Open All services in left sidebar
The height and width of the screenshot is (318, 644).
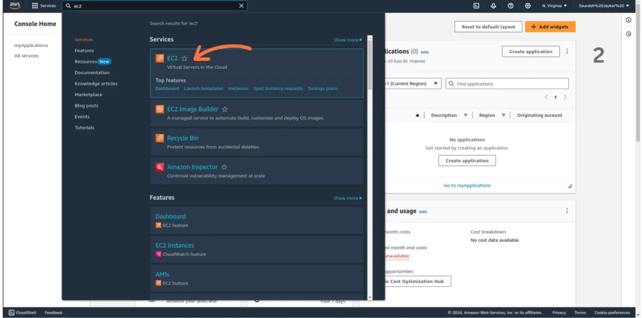pyautogui.click(x=26, y=56)
